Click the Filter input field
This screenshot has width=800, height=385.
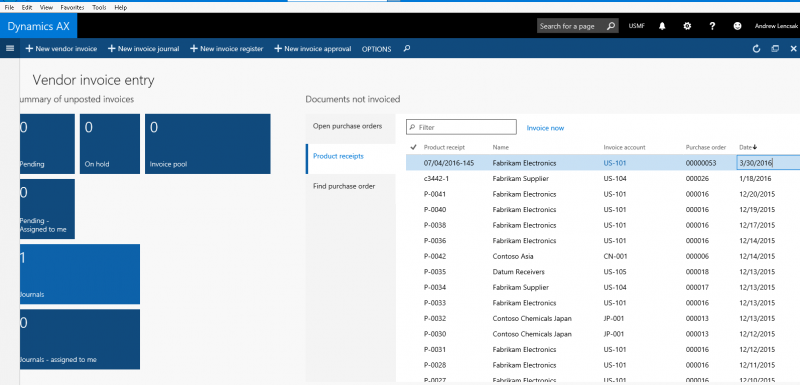461,127
